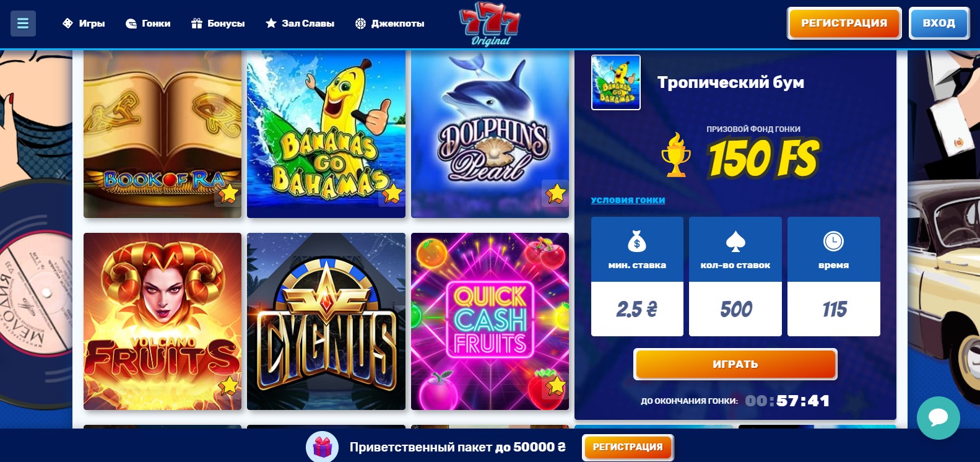Image resolution: width=980 pixels, height=462 pixels.
Task: Click the ВХОД login button
Action: [939, 24]
